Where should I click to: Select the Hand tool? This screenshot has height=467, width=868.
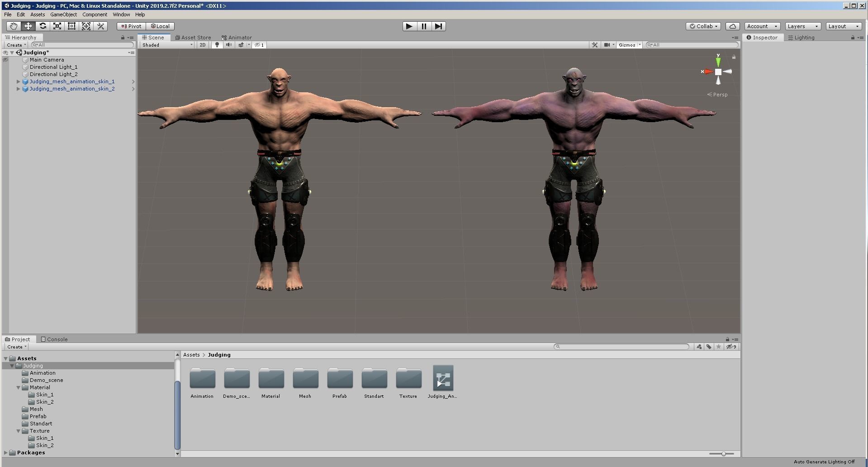coord(14,26)
